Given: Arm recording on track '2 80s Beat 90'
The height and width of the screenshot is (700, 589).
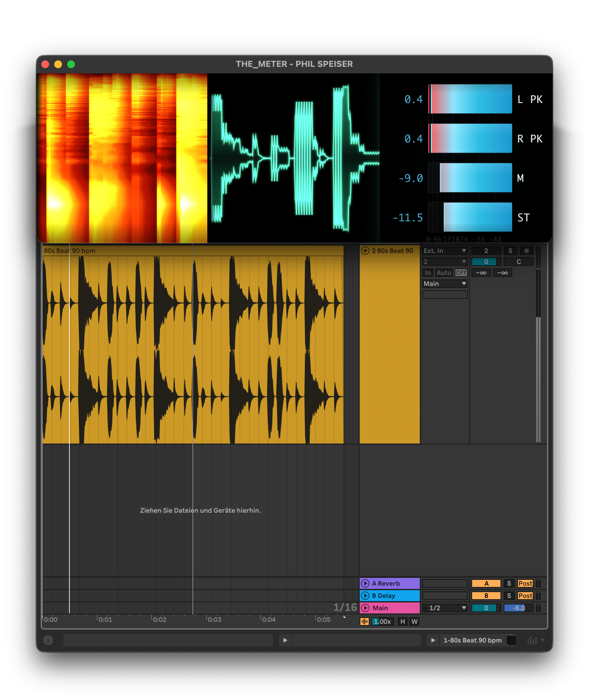Looking at the screenshot, I should click(x=527, y=251).
